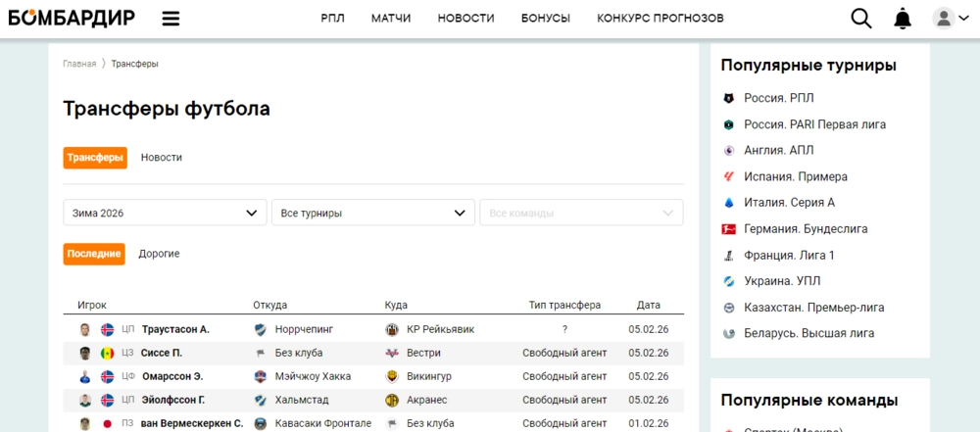Viewport: 980px width, 432px height.
Task: Click the user profile avatar icon
Action: point(943,19)
